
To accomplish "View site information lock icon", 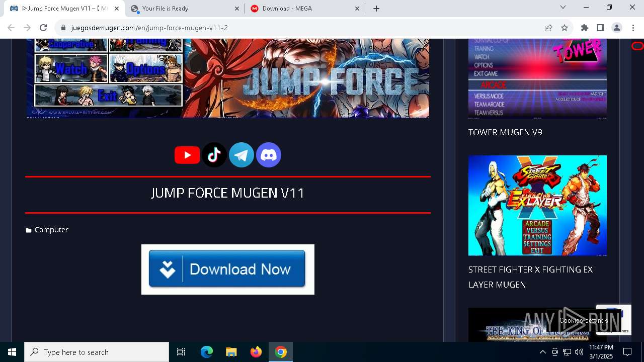I will pyautogui.click(x=63, y=28).
